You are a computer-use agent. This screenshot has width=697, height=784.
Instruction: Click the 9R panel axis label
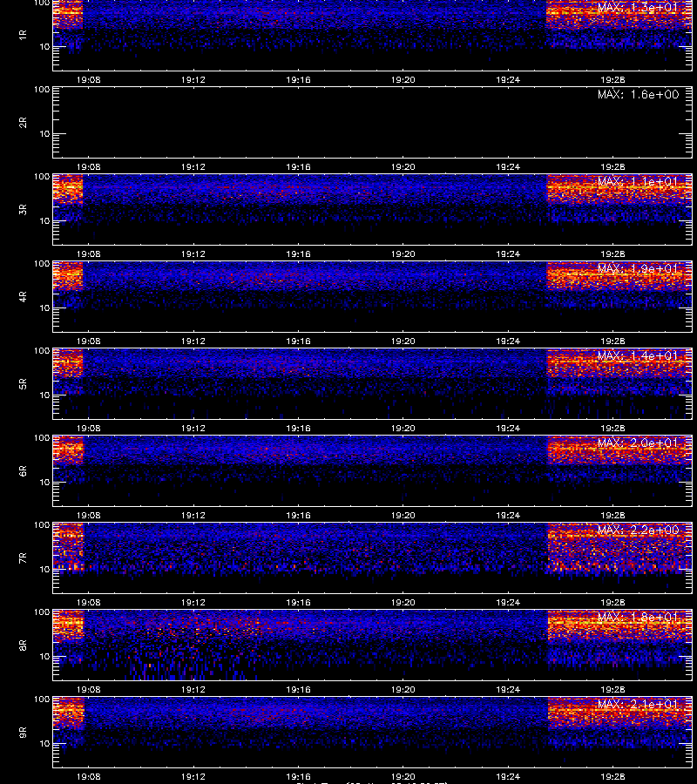pos(23,733)
